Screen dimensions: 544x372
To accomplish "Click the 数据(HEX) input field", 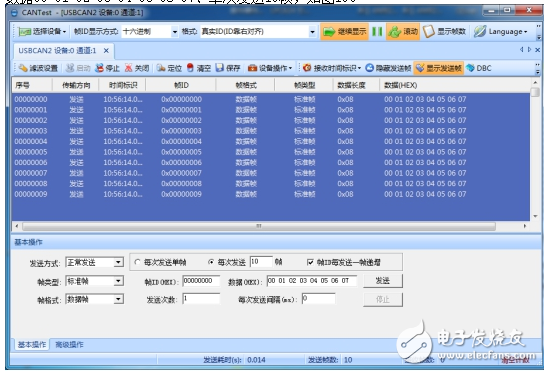I will [312, 281].
